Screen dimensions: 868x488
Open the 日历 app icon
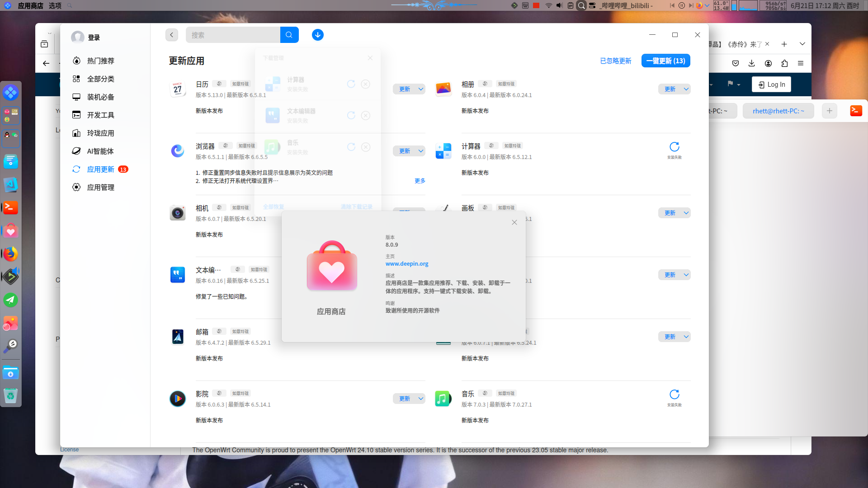(178, 89)
